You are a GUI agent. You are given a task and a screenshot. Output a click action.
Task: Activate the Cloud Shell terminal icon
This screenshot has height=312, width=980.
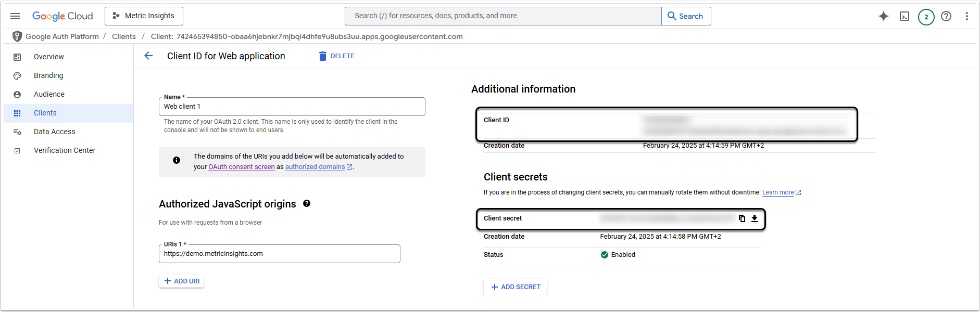tap(904, 17)
